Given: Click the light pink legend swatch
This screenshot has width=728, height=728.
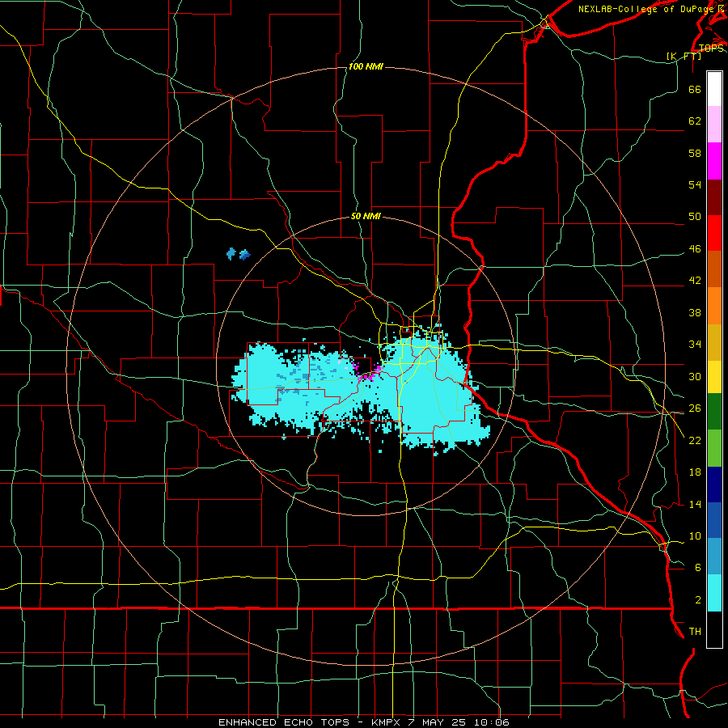Looking at the screenshot, I should point(714,125).
